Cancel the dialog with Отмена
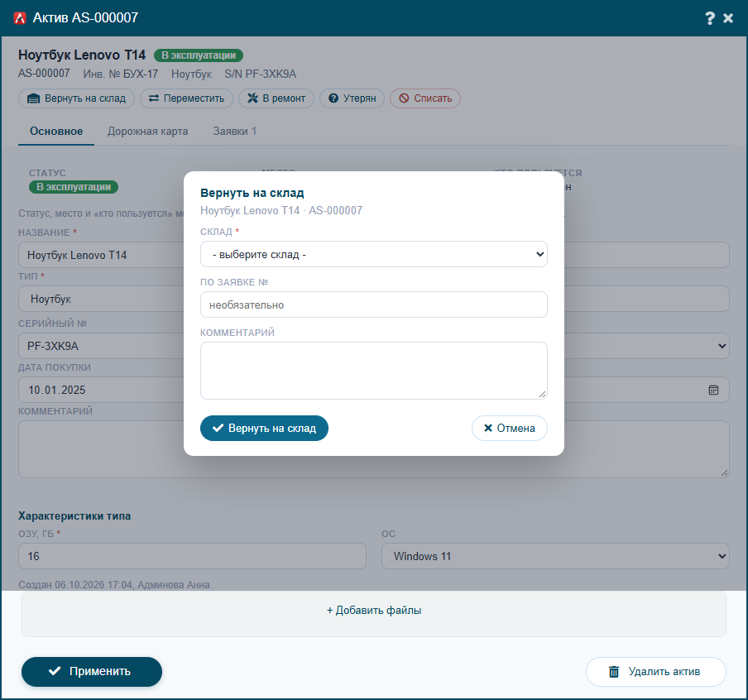Screen dimensions: 748x700 (x=510, y=428)
